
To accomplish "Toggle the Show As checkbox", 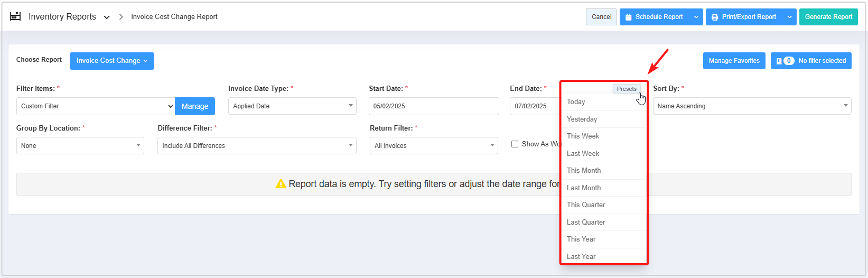I will (x=515, y=144).
